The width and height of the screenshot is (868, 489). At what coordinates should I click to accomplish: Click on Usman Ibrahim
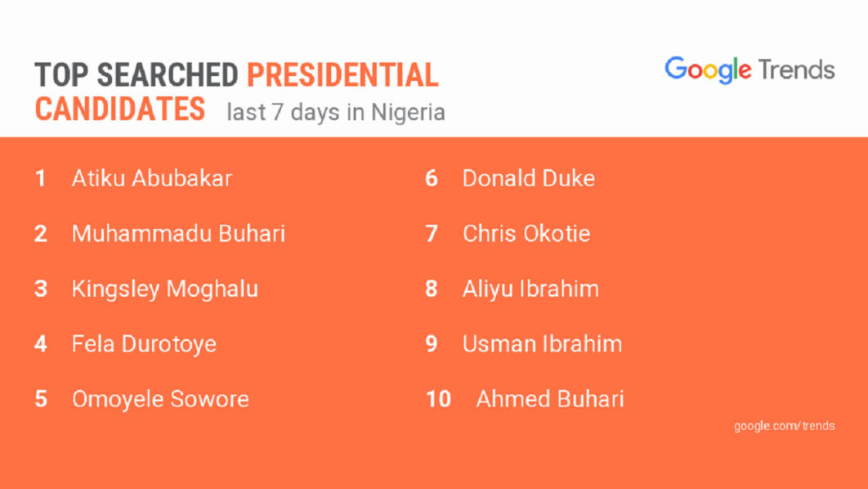click(542, 343)
